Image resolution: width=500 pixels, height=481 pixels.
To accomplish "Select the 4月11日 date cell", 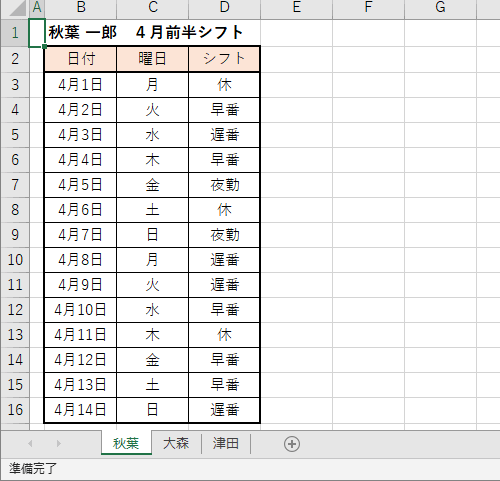I will (81, 335).
